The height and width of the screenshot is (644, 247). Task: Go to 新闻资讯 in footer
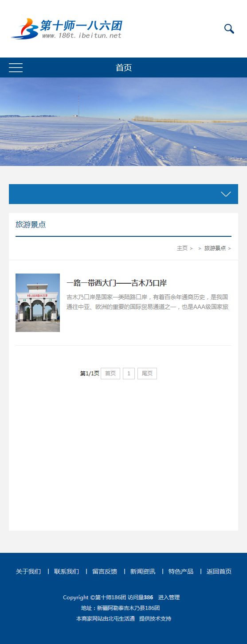143,571
